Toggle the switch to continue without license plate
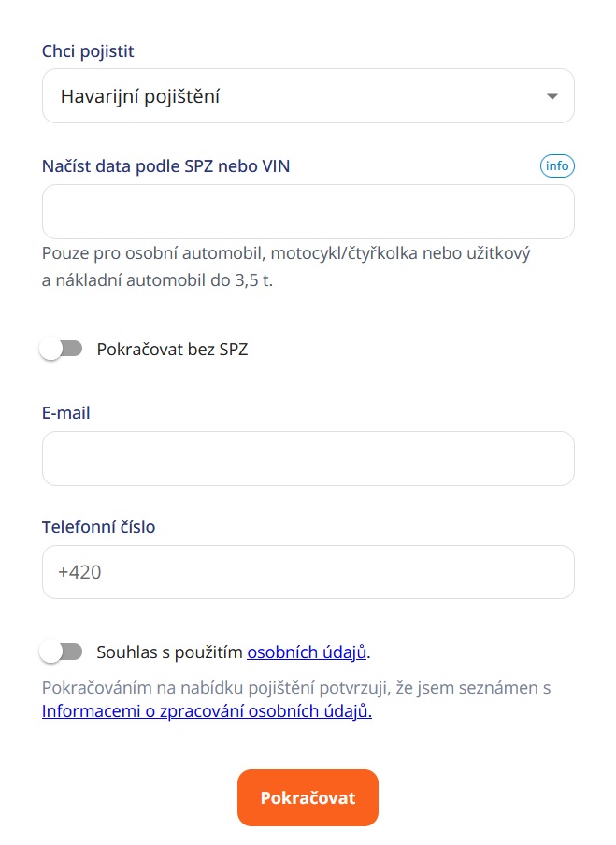 (x=62, y=347)
